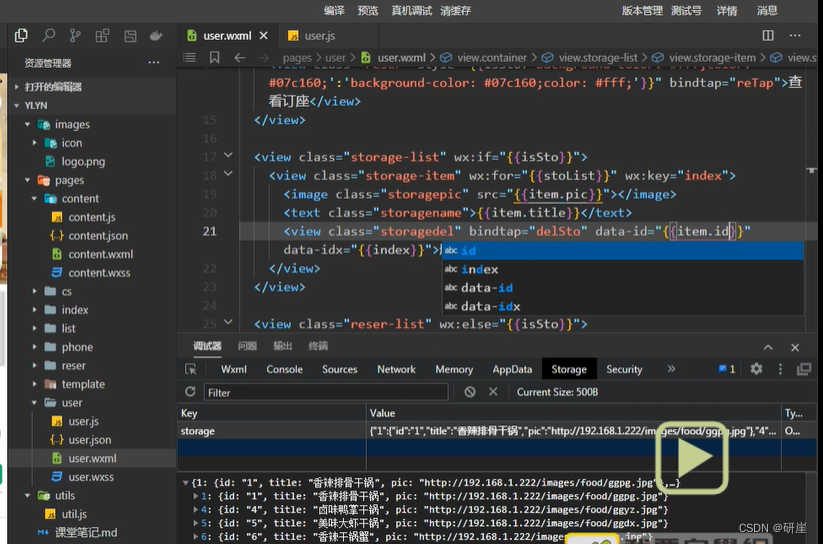Open the Wxml devtools tab
Screen dimensions: 823x544
point(234,369)
